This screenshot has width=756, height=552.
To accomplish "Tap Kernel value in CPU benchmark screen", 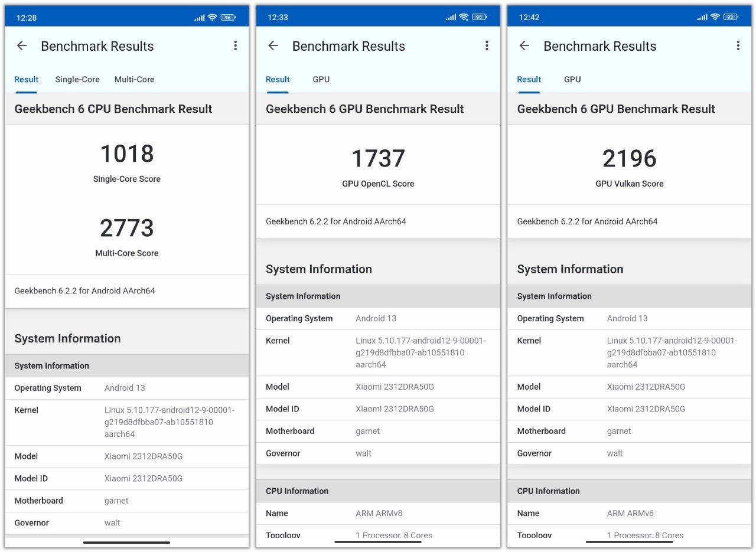I will click(x=170, y=422).
